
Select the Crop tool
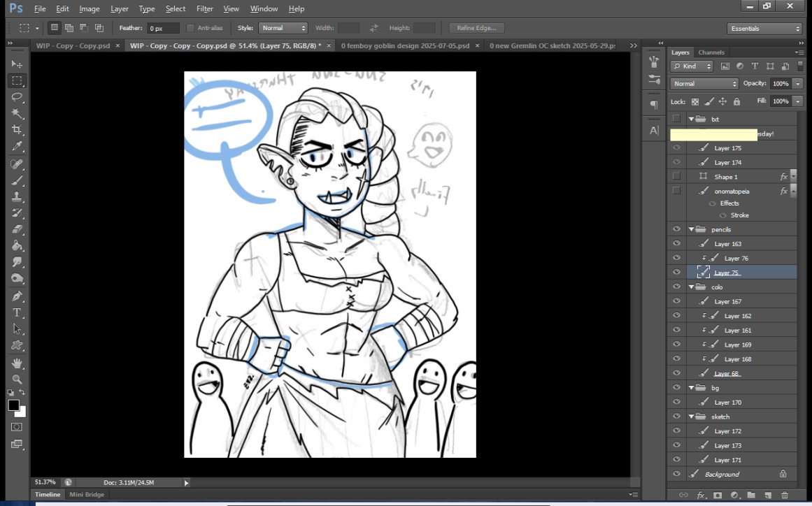click(x=17, y=130)
